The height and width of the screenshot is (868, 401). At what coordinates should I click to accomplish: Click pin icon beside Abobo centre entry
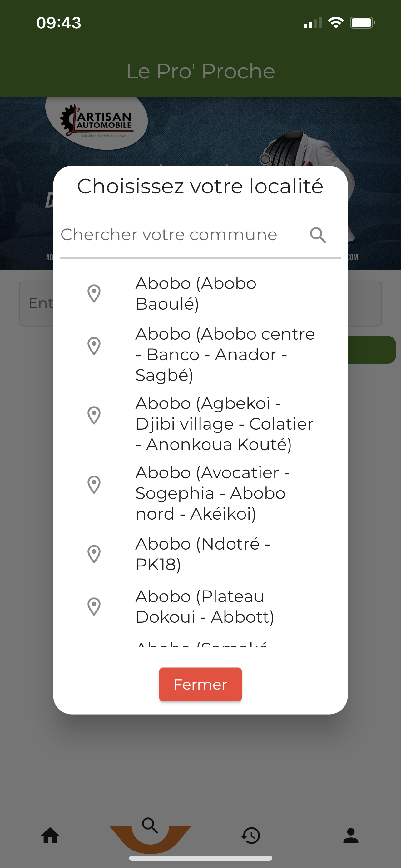click(94, 346)
